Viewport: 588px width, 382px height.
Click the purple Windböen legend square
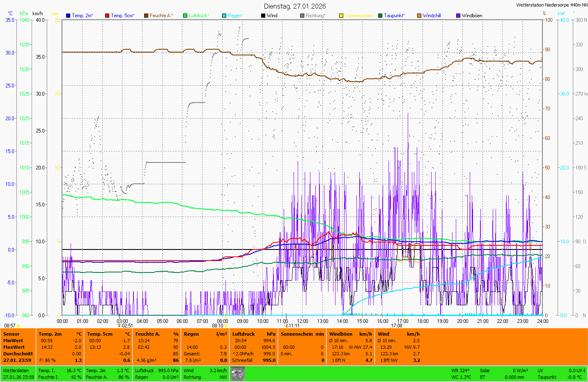click(458, 16)
